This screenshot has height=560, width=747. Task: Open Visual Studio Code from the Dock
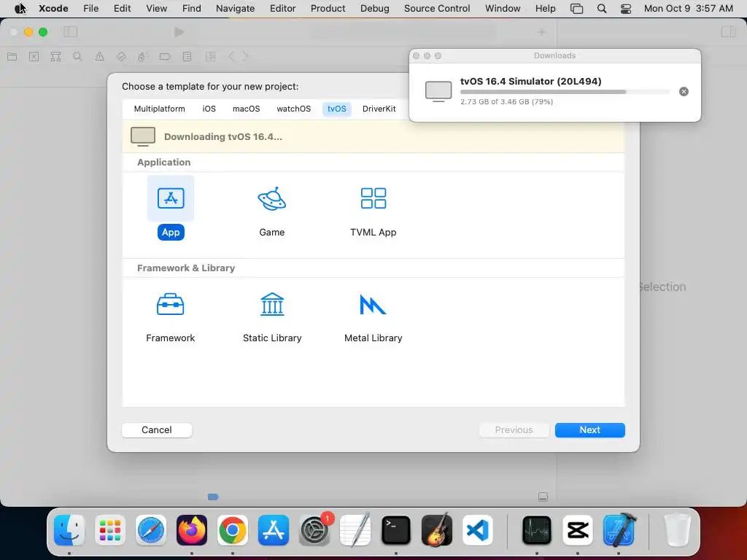point(477,530)
